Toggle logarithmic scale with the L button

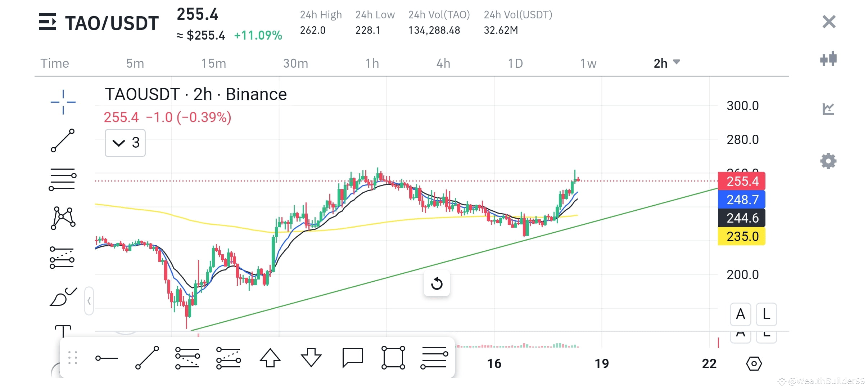(766, 314)
